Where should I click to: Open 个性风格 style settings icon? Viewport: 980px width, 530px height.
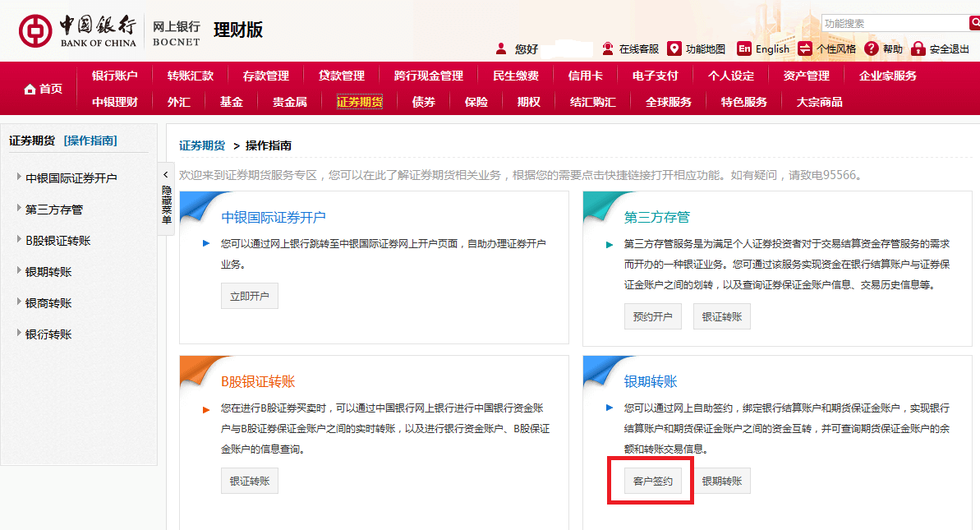pos(805,48)
